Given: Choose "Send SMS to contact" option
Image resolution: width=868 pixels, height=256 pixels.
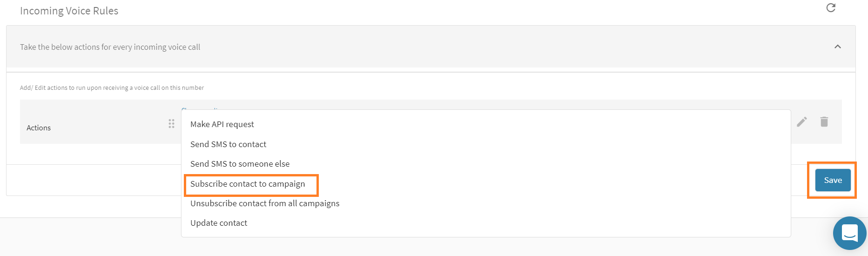Looking at the screenshot, I should [228, 144].
